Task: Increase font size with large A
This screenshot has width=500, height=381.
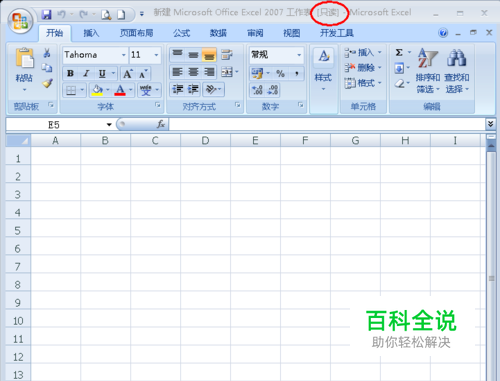Action: (x=128, y=74)
